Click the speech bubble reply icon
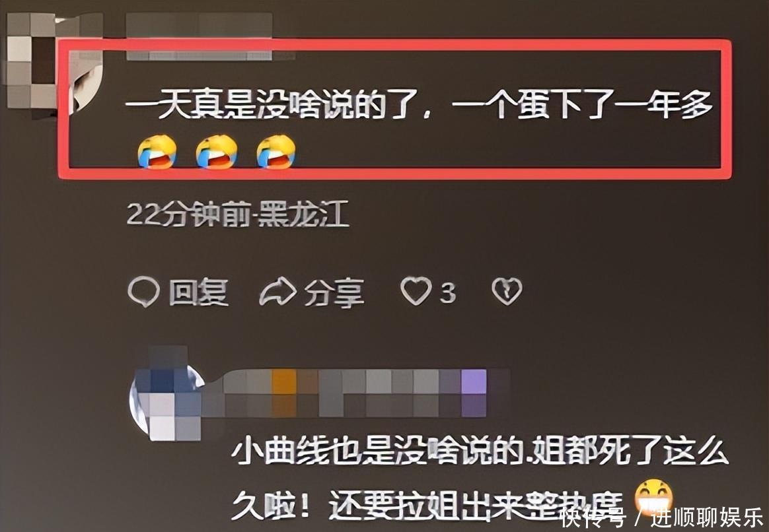The width and height of the screenshot is (769, 532). pos(144,292)
